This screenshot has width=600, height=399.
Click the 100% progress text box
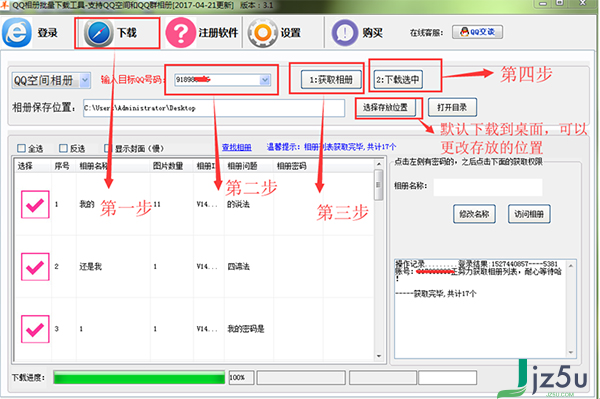pyautogui.click(x=241, y=378)
